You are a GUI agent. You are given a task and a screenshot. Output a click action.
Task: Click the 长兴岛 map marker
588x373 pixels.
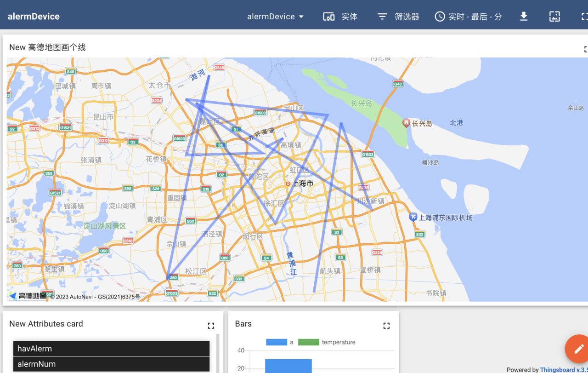click(406, 123)
